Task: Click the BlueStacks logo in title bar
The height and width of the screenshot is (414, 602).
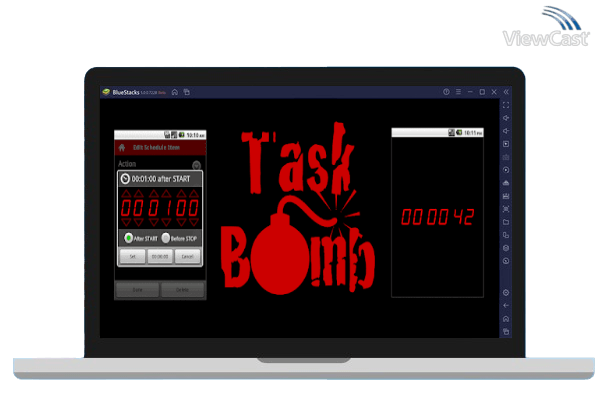Action: (x=106, y=92)
